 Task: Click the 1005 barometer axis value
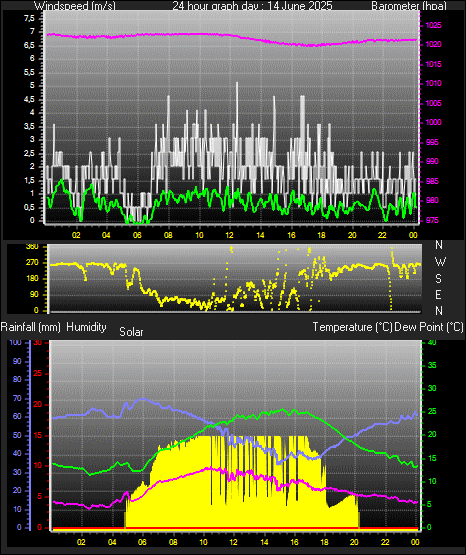433,103
